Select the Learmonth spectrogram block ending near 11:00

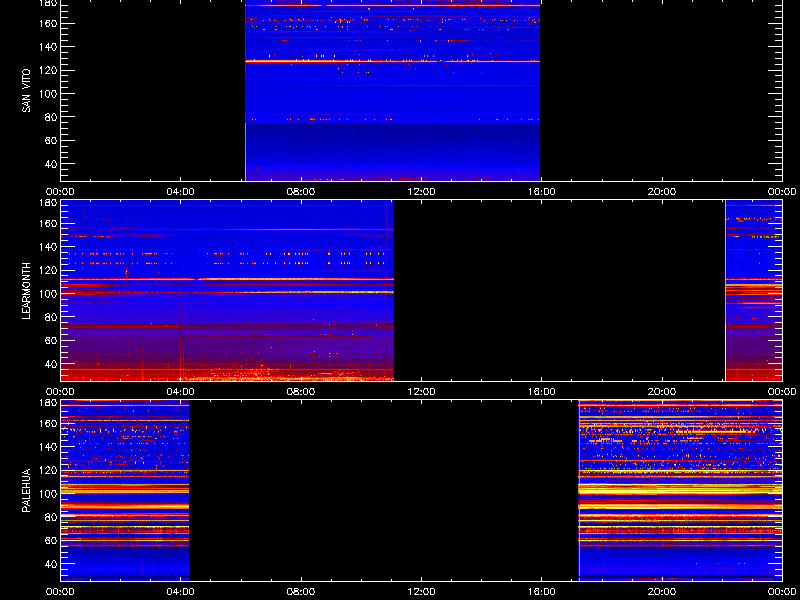[227, 290]
